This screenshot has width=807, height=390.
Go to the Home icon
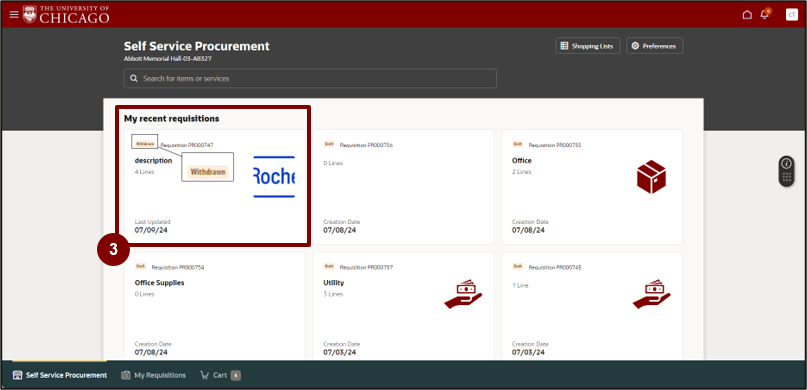pyautogui.click(x=747, y=14)
